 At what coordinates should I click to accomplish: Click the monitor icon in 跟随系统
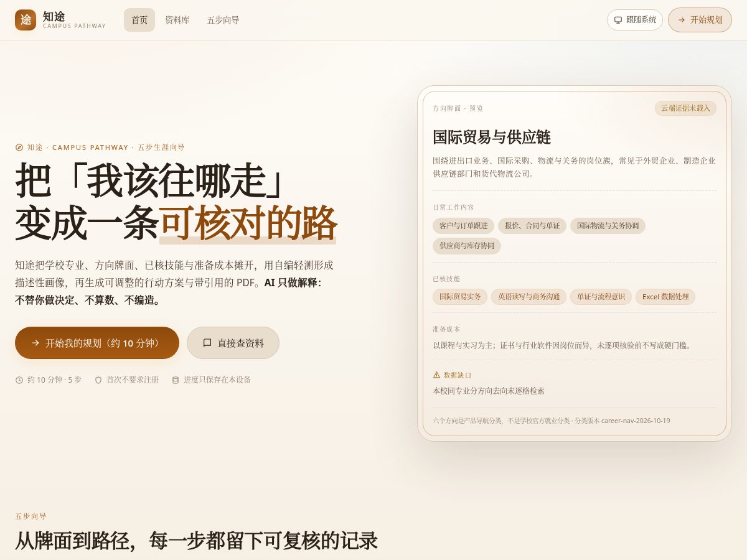click(x=618, y=20)
